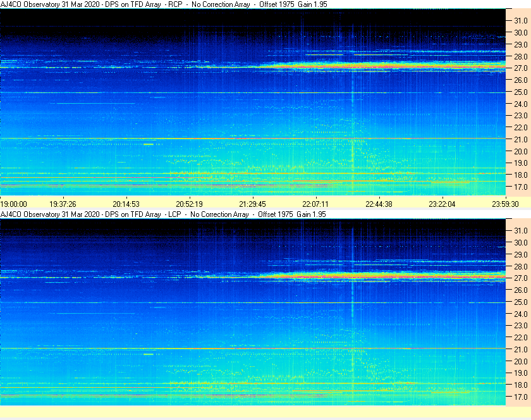Click the 29.0 frequency label in RCP panel
531x420 pixels.
pyautogui.click(x=521, y=44)
